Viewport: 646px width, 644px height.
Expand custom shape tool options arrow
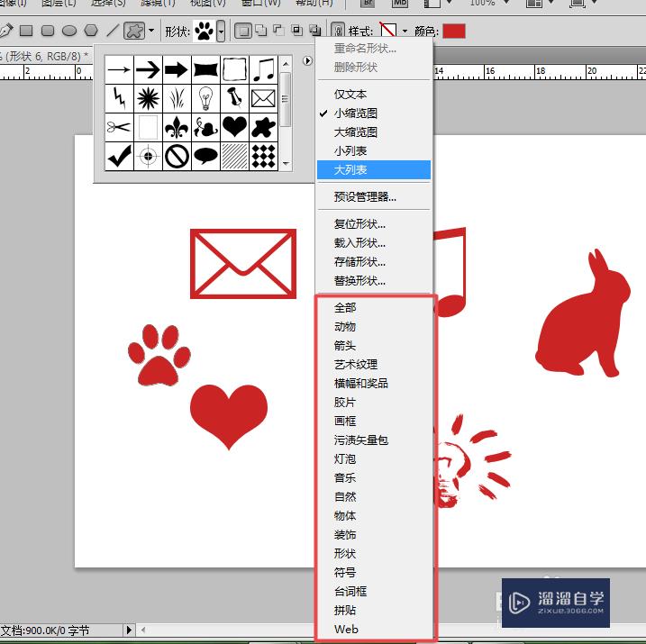tap(150, 32)
